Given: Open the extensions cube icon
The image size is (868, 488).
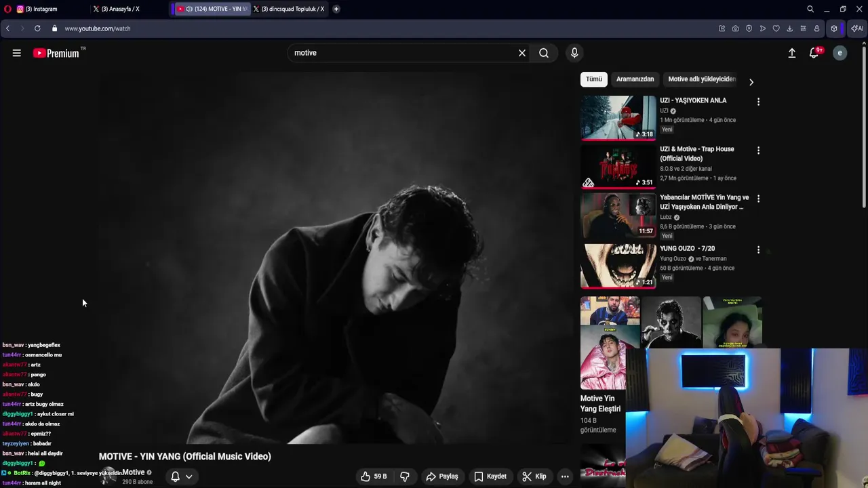Looking at the screenshot, I should click(x=835, y=28).
